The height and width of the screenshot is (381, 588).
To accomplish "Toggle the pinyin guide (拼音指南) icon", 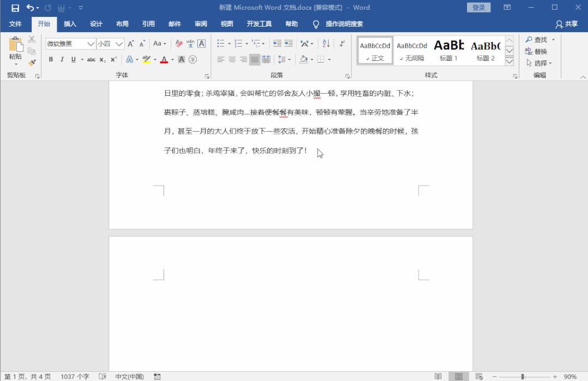I will pos(191,44).
